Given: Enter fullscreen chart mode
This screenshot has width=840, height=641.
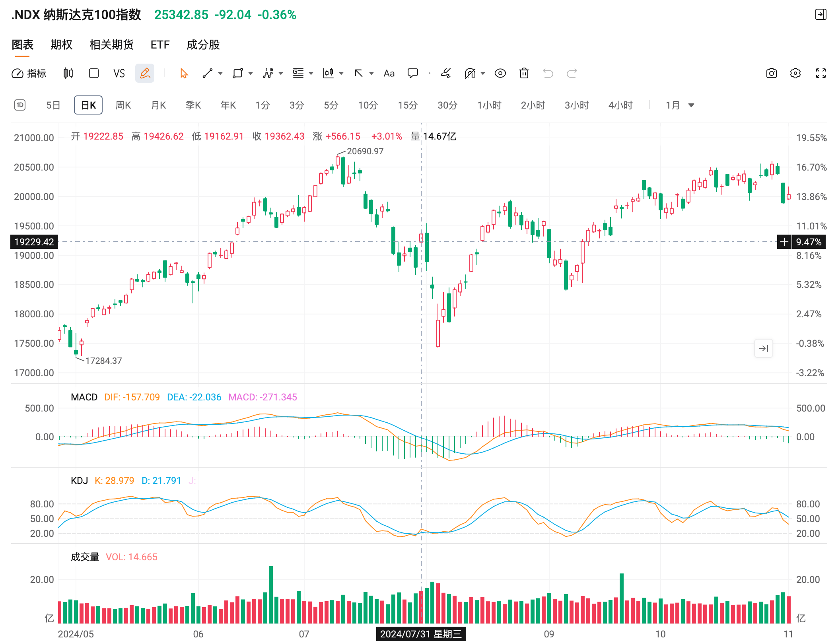Looking at the screenshot, I should coord(821,73).
